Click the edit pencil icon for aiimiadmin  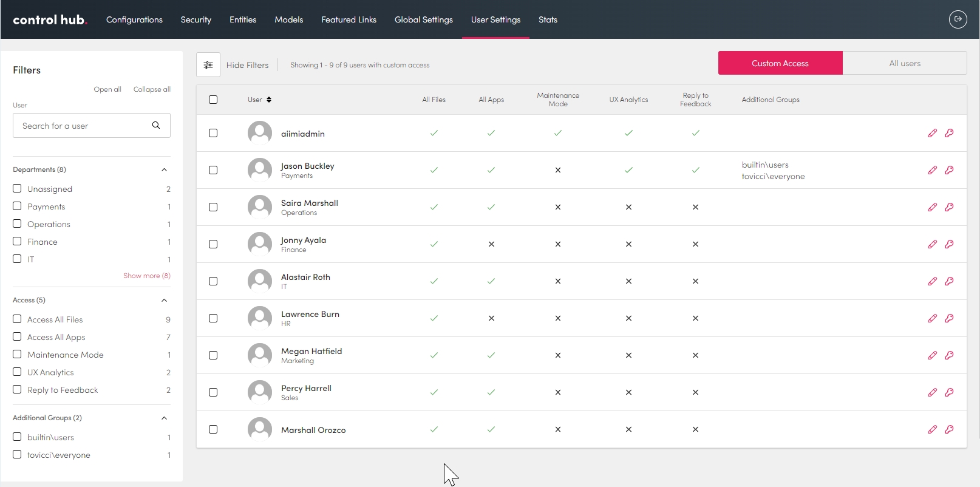coord(932,133)
